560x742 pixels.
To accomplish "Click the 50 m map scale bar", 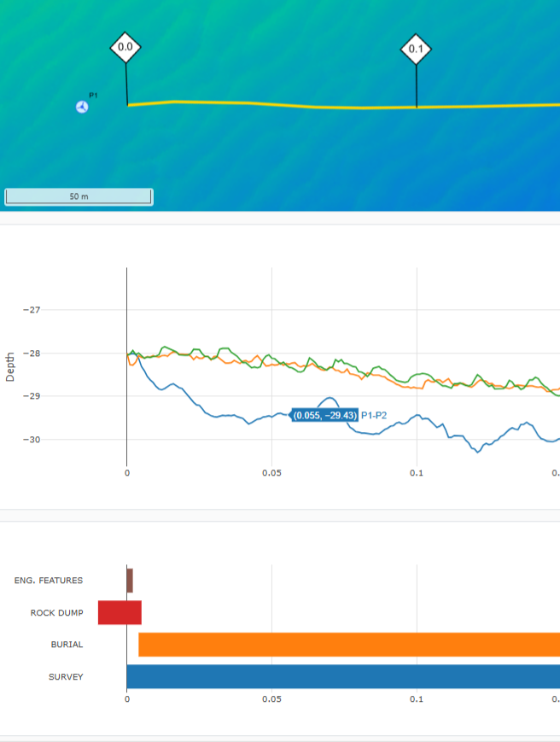I will point(79,197).
